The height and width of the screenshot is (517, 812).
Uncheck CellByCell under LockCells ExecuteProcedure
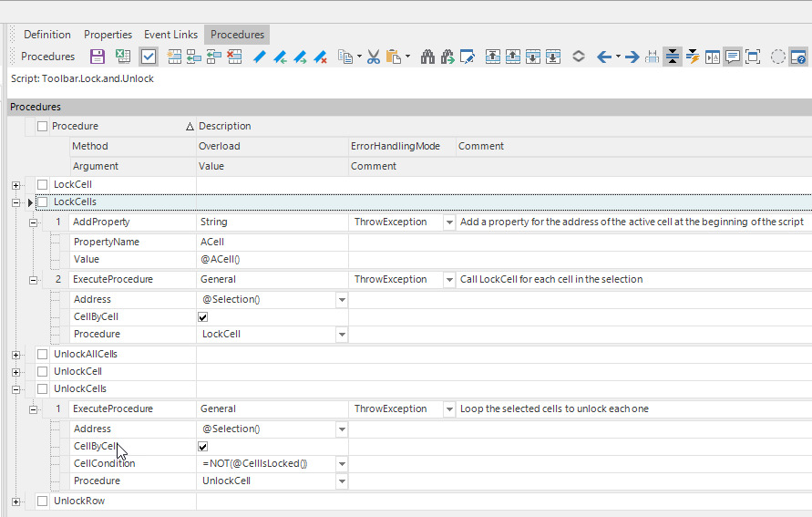click(x=203, y=317)
